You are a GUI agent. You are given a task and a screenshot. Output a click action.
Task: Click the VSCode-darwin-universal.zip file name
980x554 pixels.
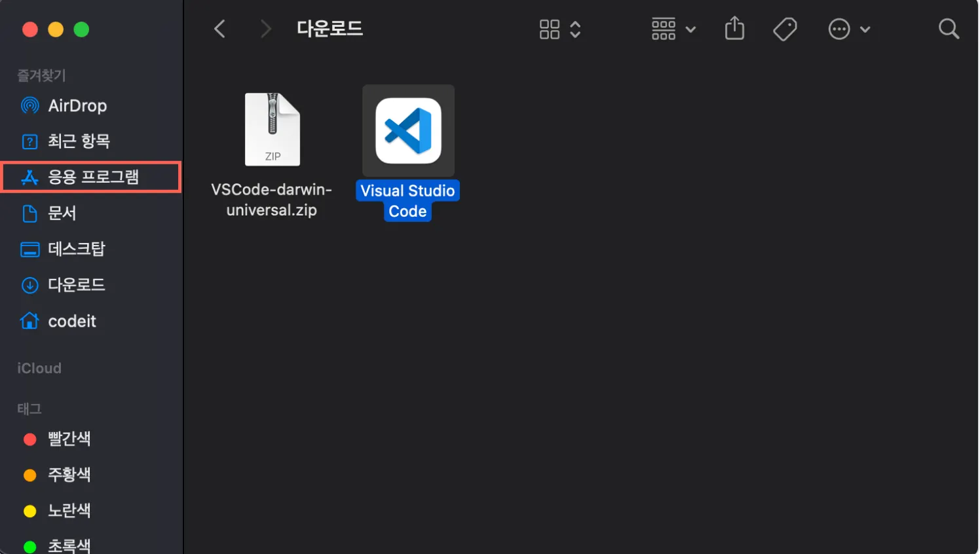271,200
